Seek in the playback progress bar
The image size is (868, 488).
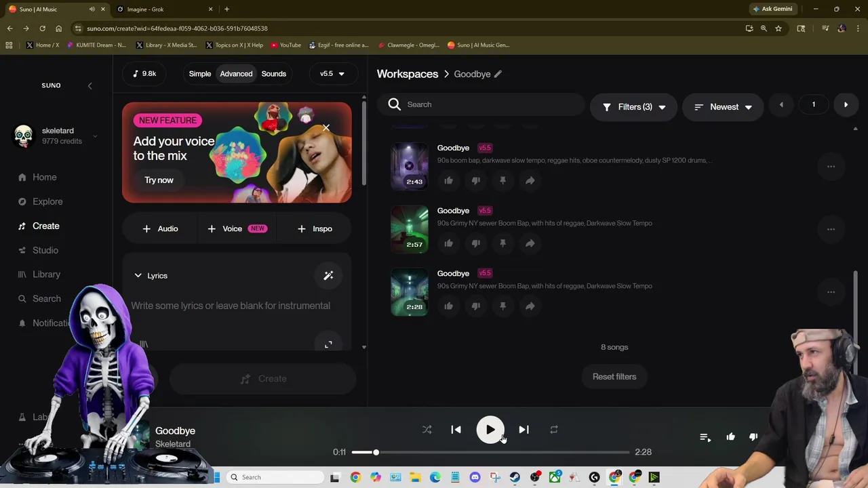click(x=490, y=452)
